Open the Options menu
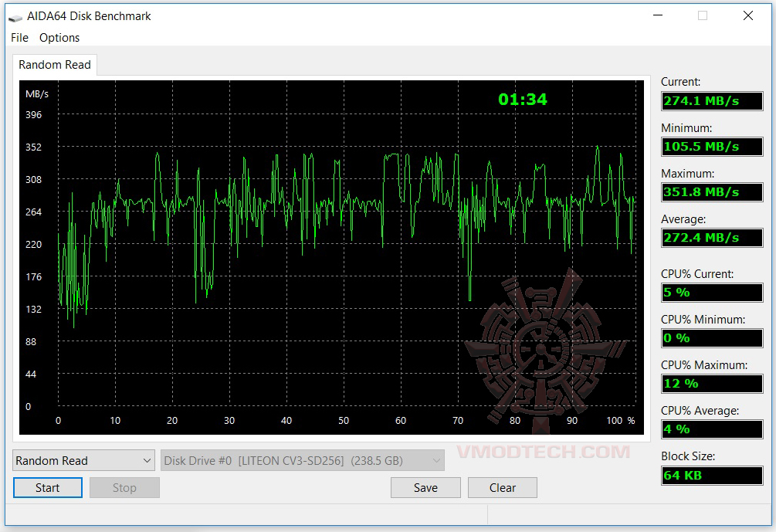The width and height of the screenshot is (776, 532). pos(59,38)
